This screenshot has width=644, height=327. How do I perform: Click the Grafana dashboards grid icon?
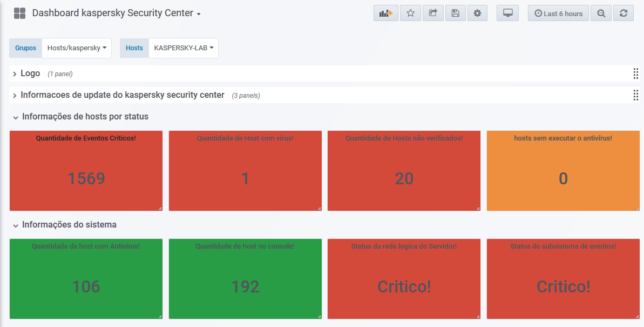click(x=19, y=14)
